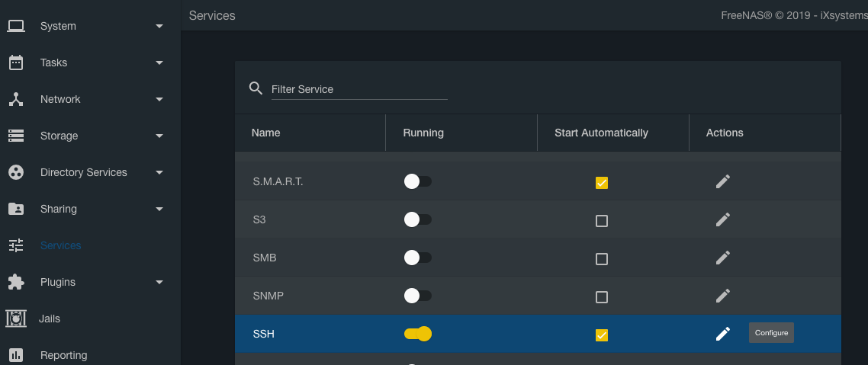Expand the Plugins dropdown arrow
868x365 pixels.
click(x=159, y=282)
